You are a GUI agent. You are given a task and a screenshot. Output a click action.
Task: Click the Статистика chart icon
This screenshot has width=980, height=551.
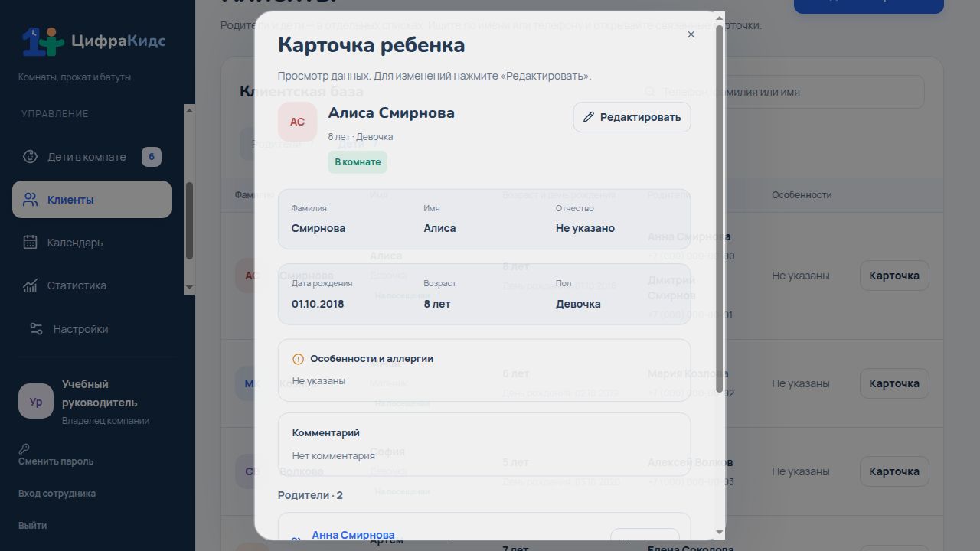30,285
